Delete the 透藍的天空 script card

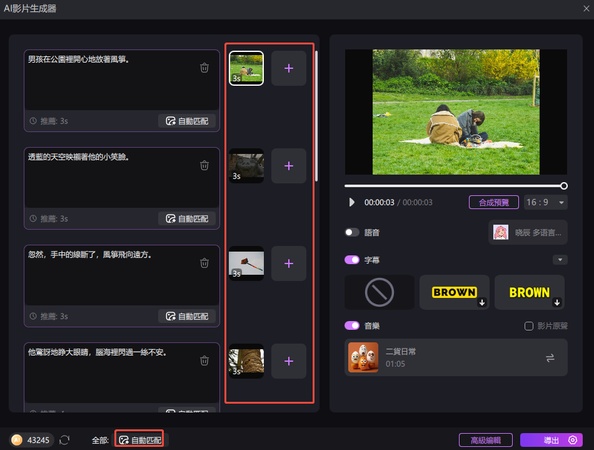click(x=204, y=166)
